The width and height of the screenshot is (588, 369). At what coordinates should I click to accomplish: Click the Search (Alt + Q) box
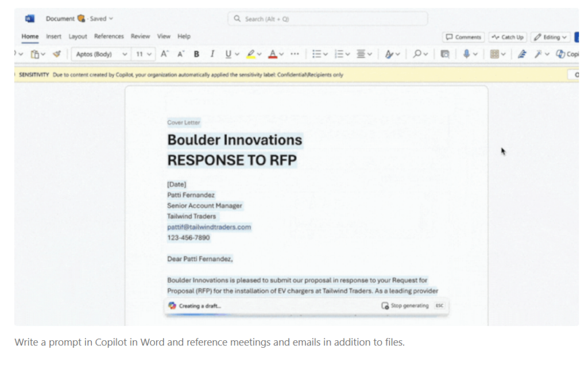tap(327, 18)
